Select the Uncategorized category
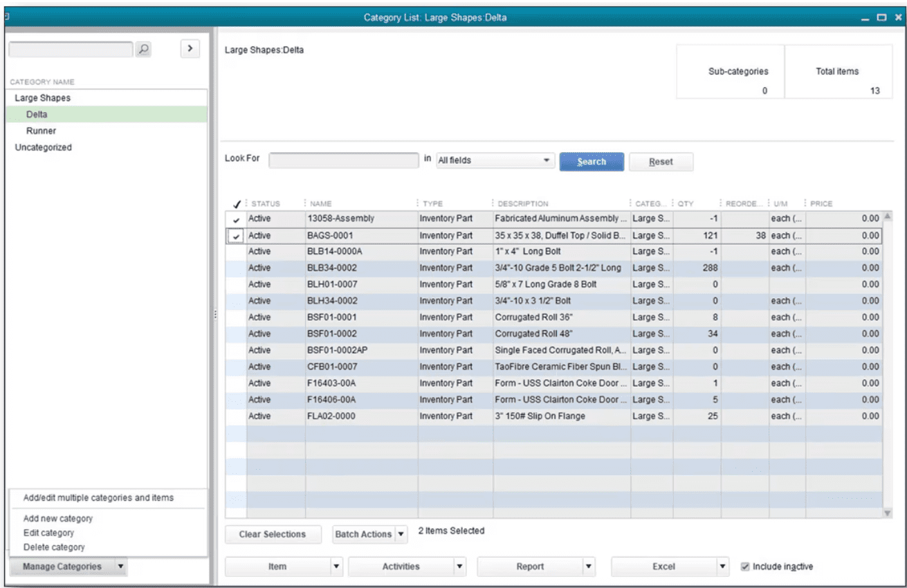907x588 pixels. (43, 147)
